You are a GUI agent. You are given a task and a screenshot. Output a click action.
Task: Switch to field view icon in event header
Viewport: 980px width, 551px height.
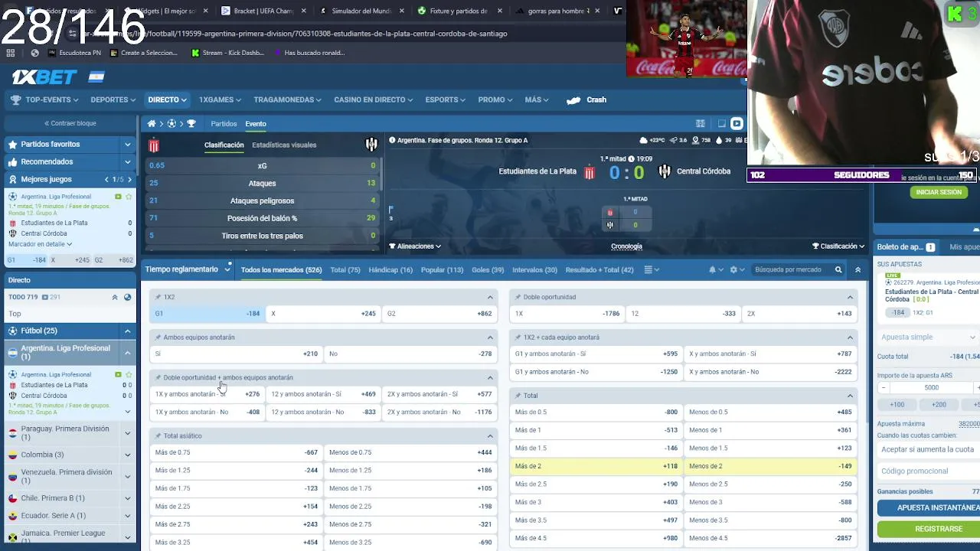tap(701, 123)
